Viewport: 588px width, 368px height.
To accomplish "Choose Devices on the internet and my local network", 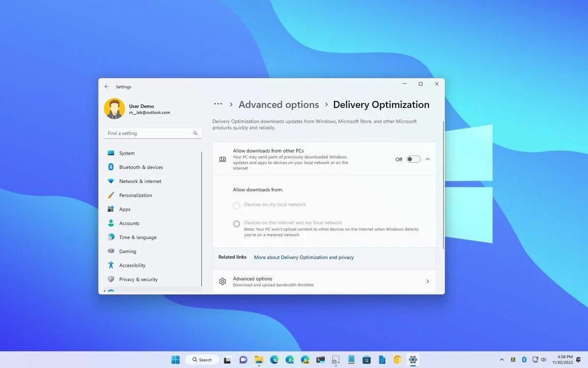I will point(237,224).
